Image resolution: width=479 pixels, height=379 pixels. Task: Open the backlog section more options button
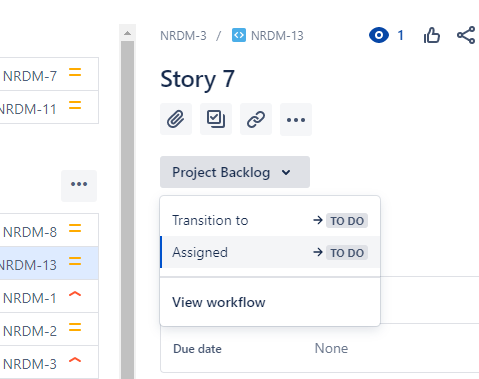[x=79, y=185]
